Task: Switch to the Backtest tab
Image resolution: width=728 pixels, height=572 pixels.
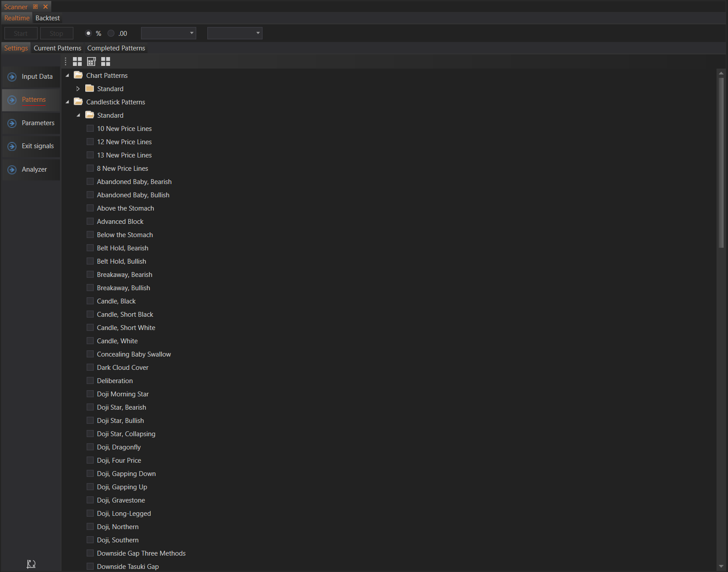Action: [48, 18]
